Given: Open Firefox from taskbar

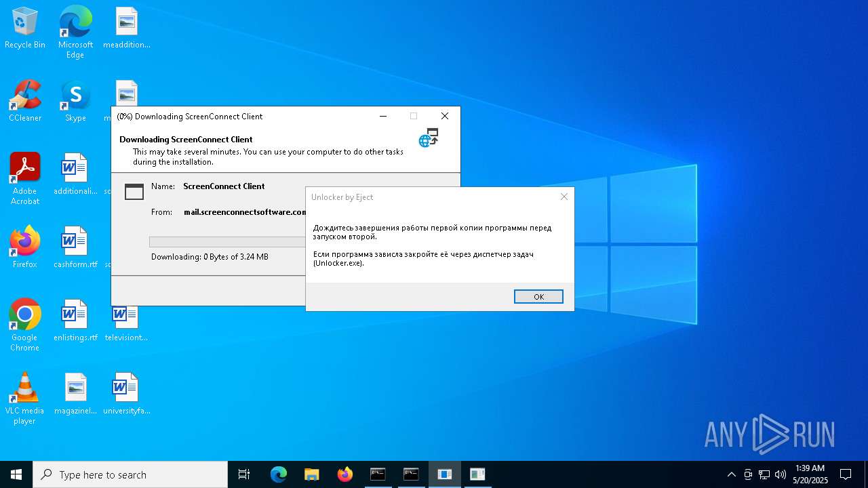Looking at the screenshot, I should click(345, 474).
